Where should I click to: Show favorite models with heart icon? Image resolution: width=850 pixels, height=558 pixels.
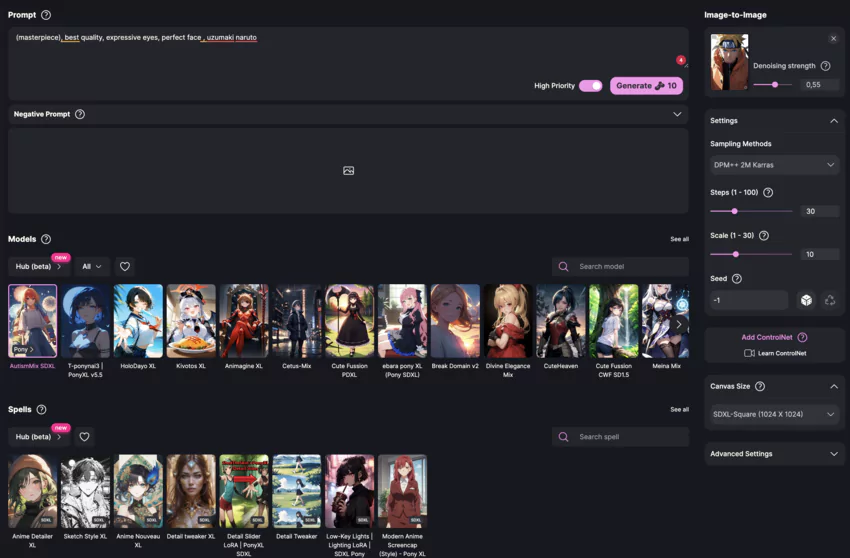pos(125,266)
